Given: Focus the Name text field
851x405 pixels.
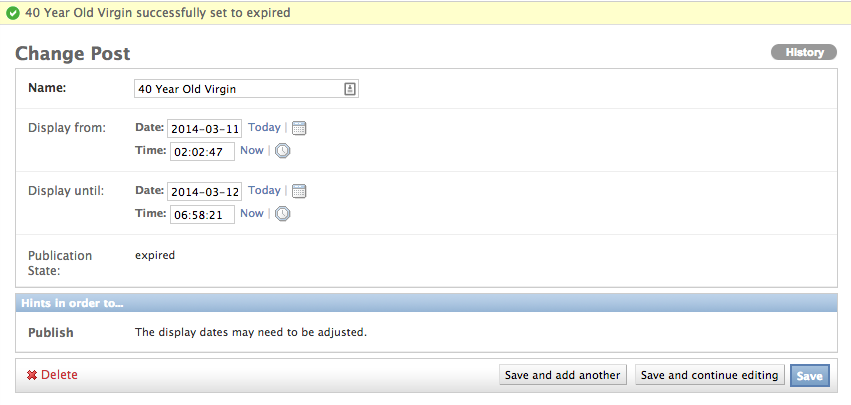Looking at the screenshot, I should pos(246,89).
